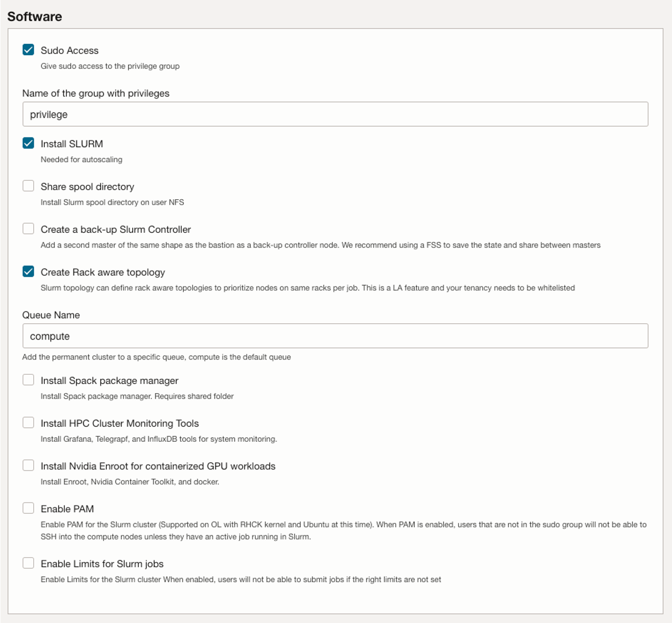Viewport: 672px width, 623px height.
Task: Enable Install HPC Cluster Monitoring Tools checkbox
Action: tap(28, 423)
